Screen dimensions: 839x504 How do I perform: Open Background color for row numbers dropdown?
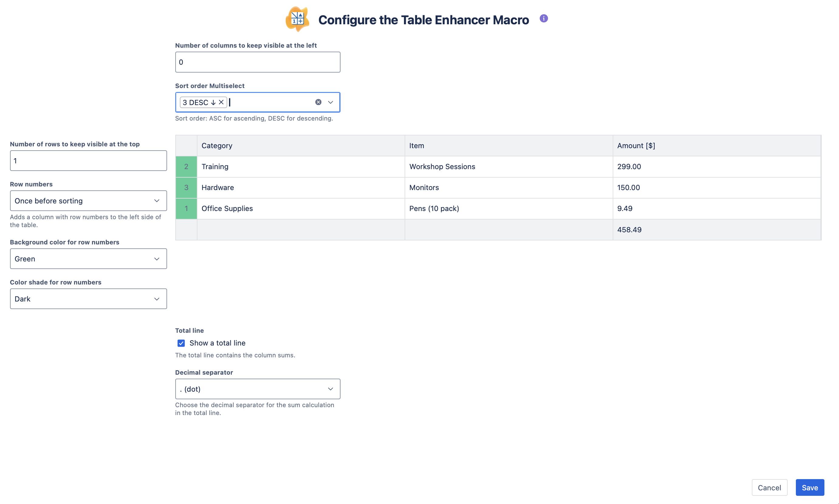(x=88, y=259)
